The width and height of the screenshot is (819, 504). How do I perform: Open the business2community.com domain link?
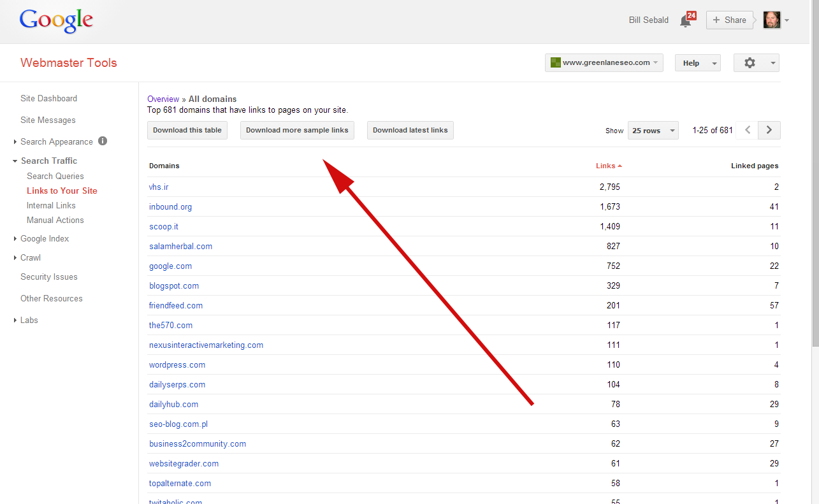(x=198, y=443)
